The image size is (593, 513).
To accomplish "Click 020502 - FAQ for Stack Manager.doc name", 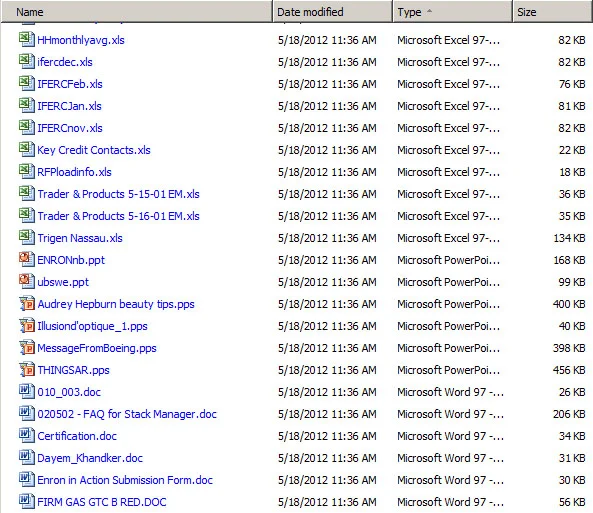I will pyautogui.click(x=127, y=414).
